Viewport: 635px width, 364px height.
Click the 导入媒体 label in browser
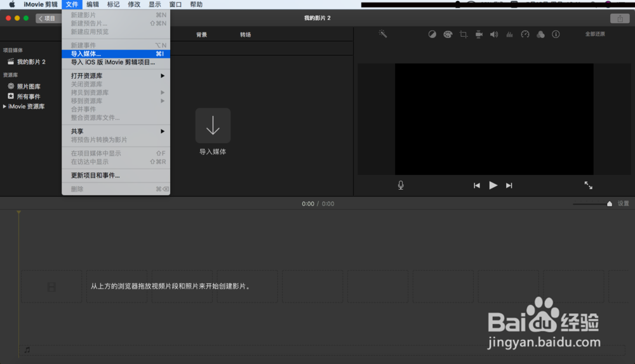(213, 152)
